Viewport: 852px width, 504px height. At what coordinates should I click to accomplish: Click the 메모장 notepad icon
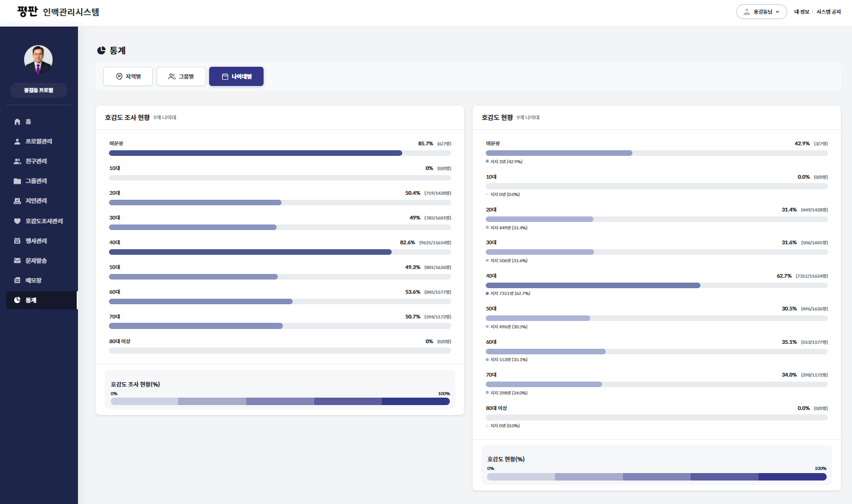tap(17, 280)
